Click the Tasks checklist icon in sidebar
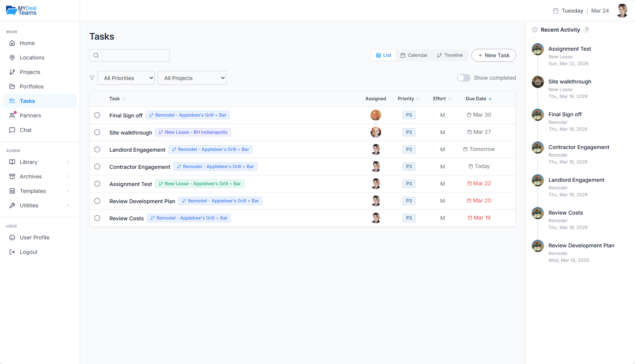 point(12,101)
